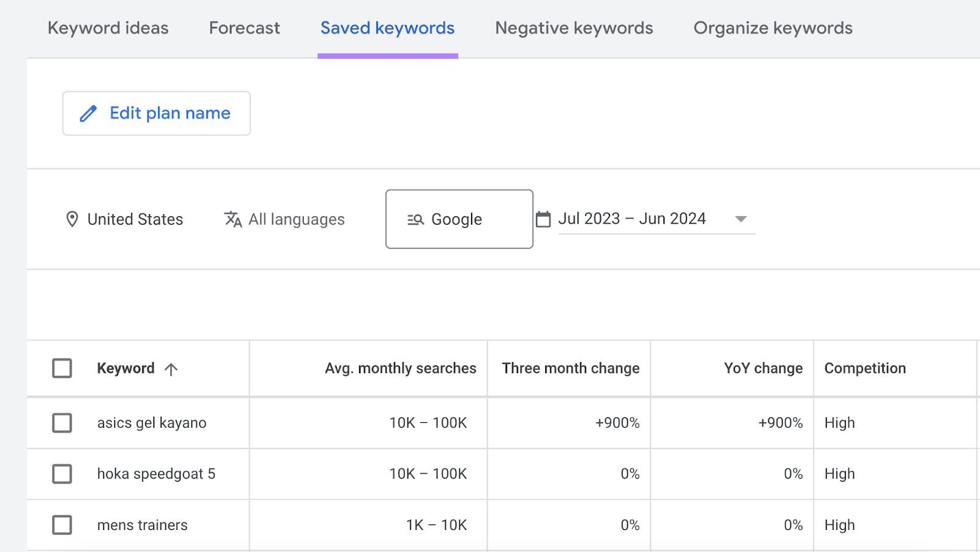Open the Keyword ideas tab

point(108,28)
